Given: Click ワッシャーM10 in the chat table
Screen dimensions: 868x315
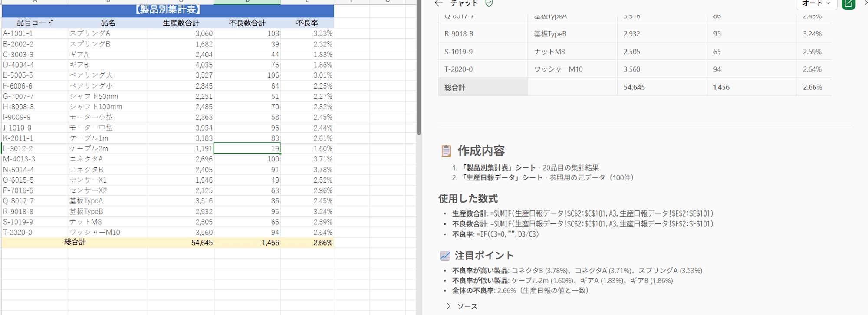Looking at the screenshot, I should tap(558, 69).
